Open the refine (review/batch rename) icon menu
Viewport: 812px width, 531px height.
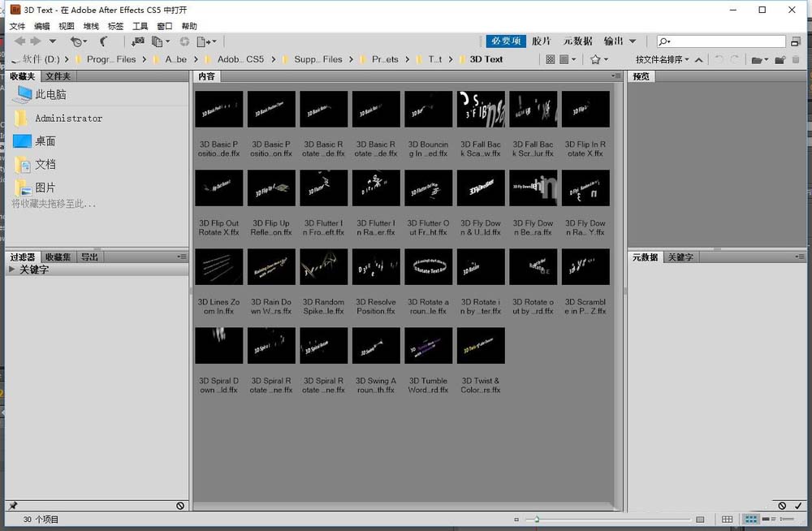coord(160,41)
